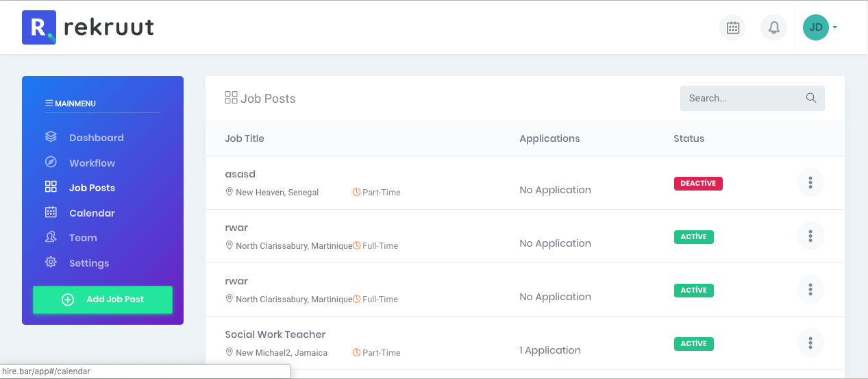Image resolution: width=868 pixels, height=379 pixels.
Task: Open the notifications bell
Action: pos(773,27)
